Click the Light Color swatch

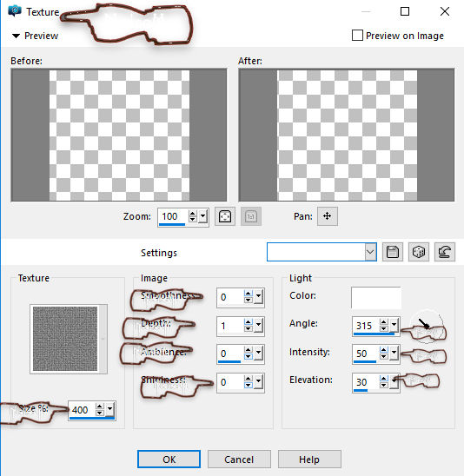(376, 297)
